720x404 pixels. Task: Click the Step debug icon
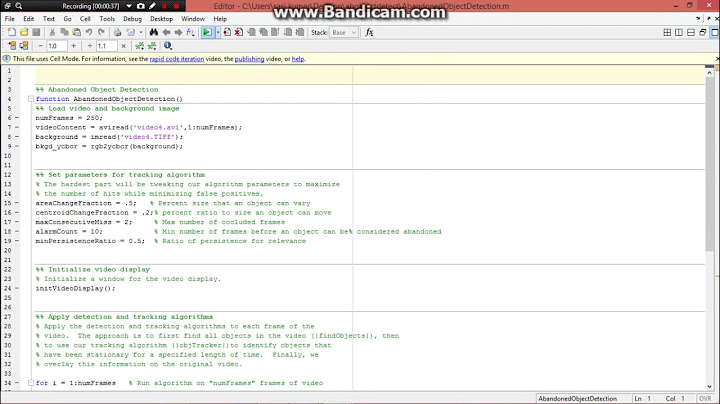click(x=252, y=32)
